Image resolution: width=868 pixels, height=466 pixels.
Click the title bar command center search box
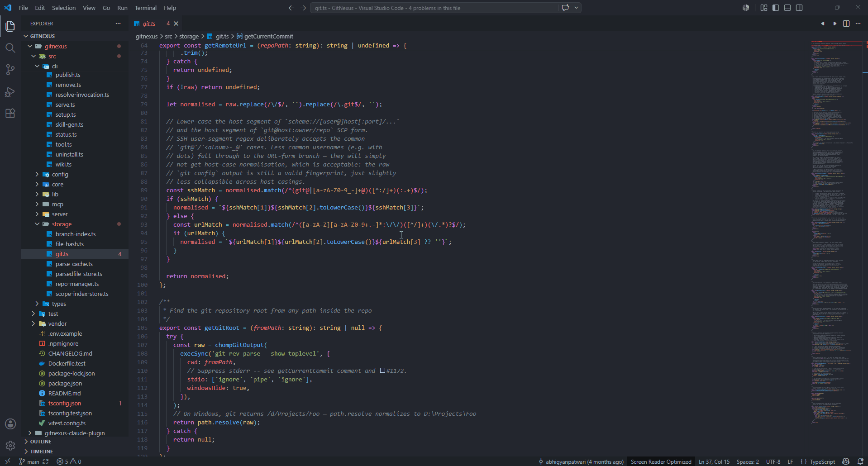[434, 8]
